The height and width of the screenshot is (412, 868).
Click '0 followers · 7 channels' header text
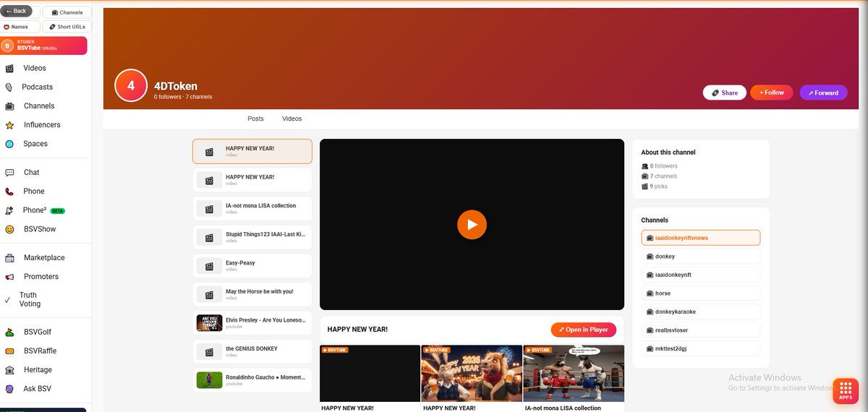(183, 97)
